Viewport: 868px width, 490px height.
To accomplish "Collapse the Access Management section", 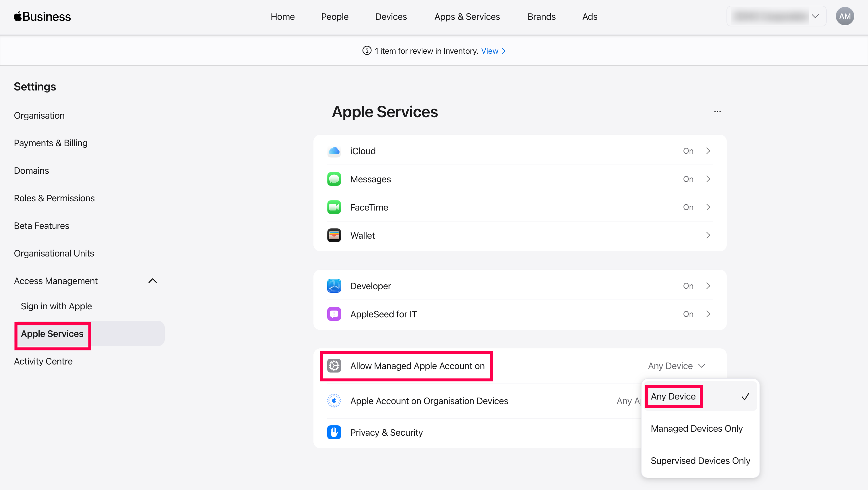I will pos(152,281).
